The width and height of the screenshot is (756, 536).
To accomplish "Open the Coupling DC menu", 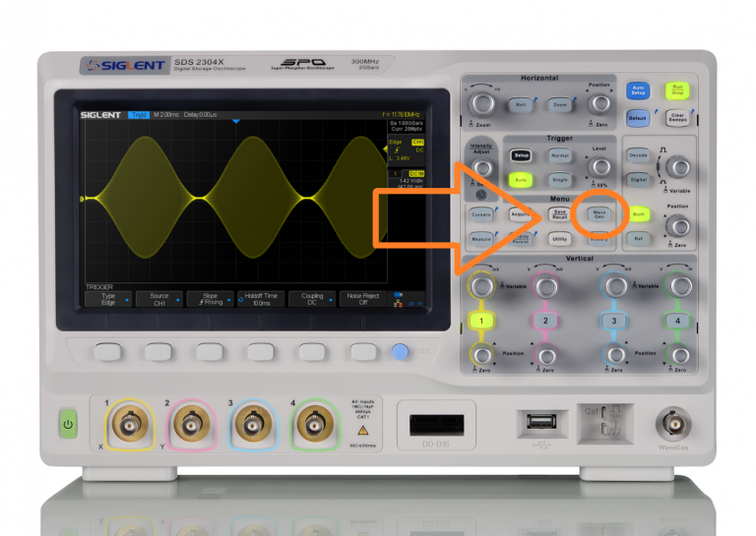I will point(313,298).
